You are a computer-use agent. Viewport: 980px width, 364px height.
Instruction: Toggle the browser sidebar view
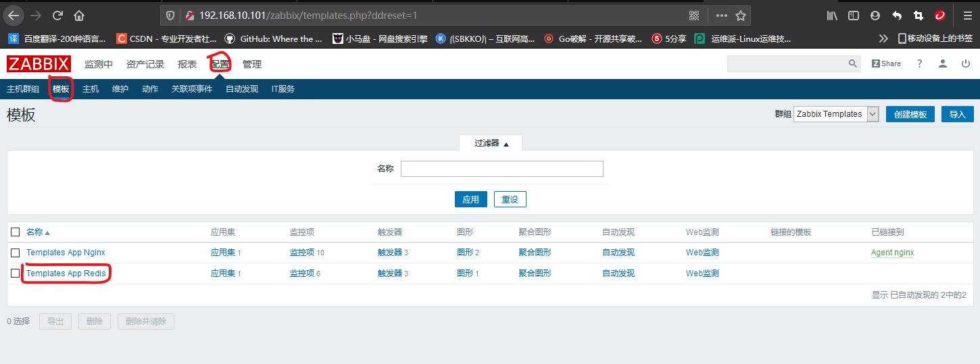point(854,16)
